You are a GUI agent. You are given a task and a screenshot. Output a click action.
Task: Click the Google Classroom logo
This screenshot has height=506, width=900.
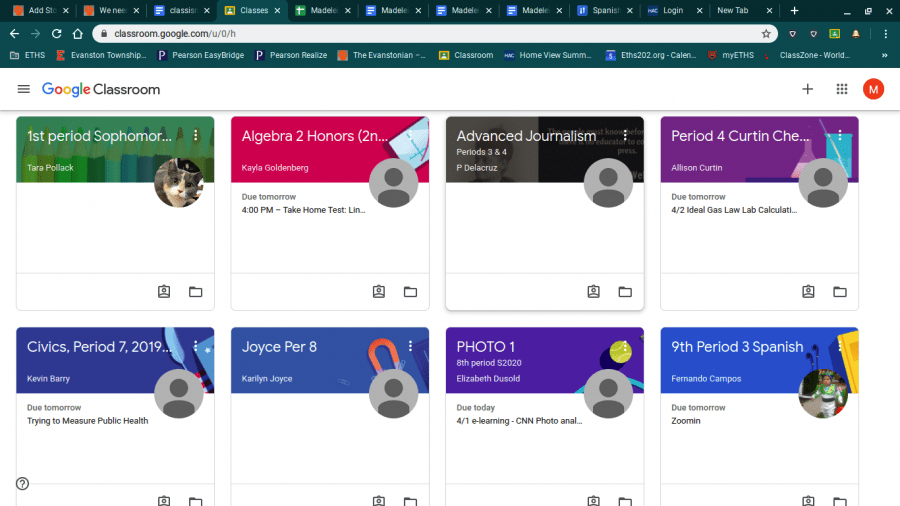point(101,89)
